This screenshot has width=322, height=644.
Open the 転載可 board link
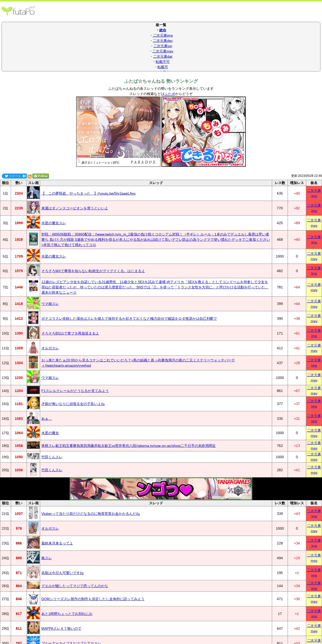coord(163,67)
